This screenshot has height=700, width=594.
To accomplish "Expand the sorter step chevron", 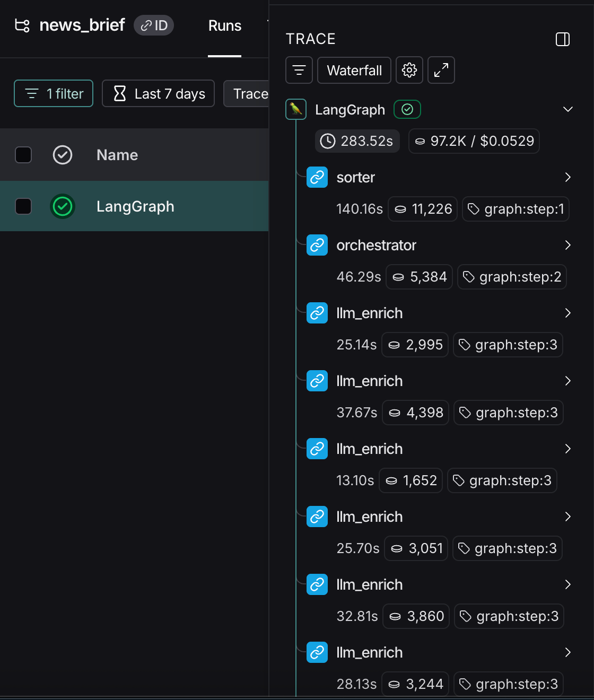I will click(x=568, y=177).
